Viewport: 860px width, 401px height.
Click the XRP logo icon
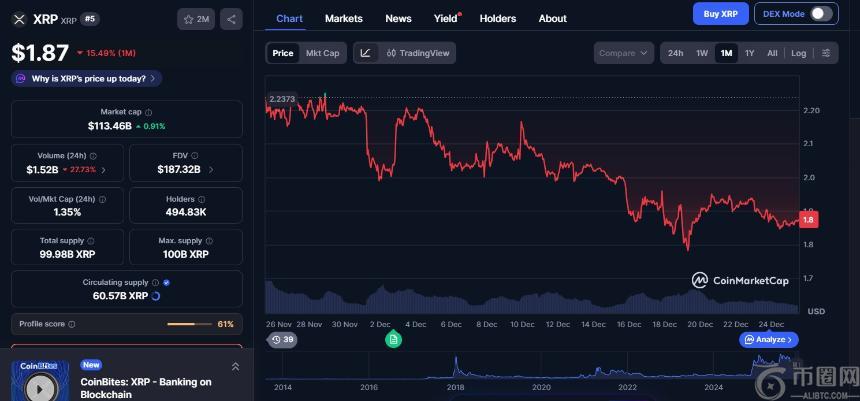(18, 19)
